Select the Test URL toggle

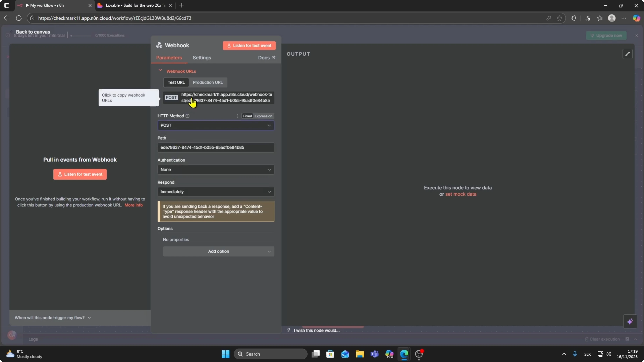coord(176,82)
